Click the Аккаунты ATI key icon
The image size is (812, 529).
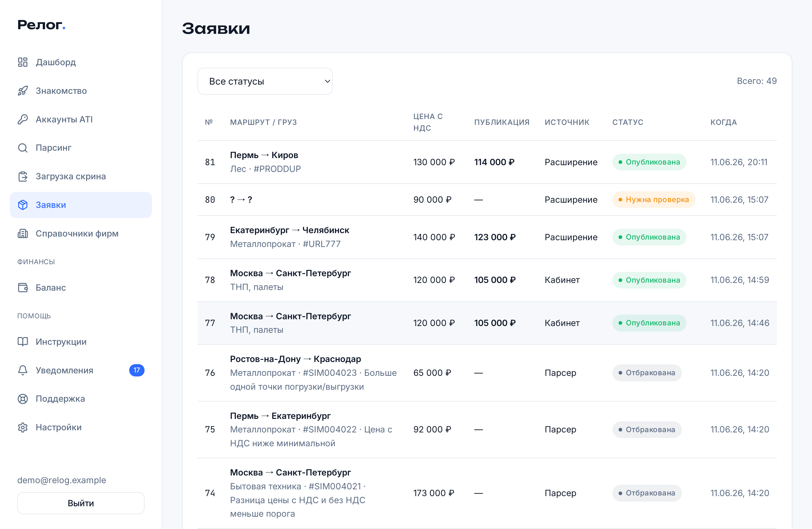click(x=22, y=119)
